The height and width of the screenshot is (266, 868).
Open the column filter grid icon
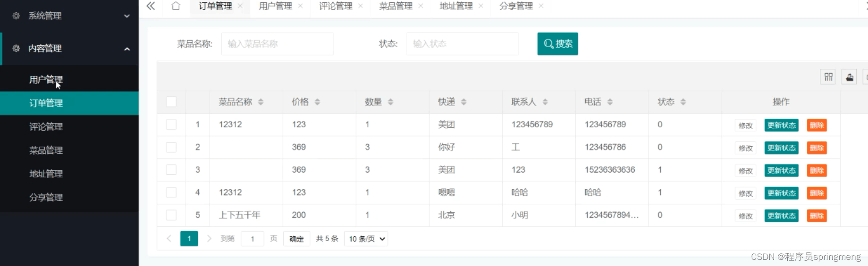828,77
